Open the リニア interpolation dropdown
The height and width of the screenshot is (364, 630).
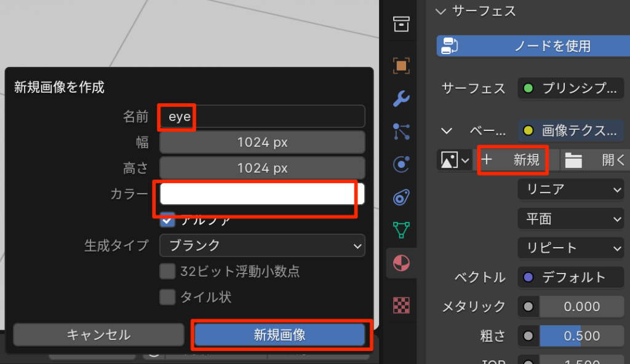[570, 189]
